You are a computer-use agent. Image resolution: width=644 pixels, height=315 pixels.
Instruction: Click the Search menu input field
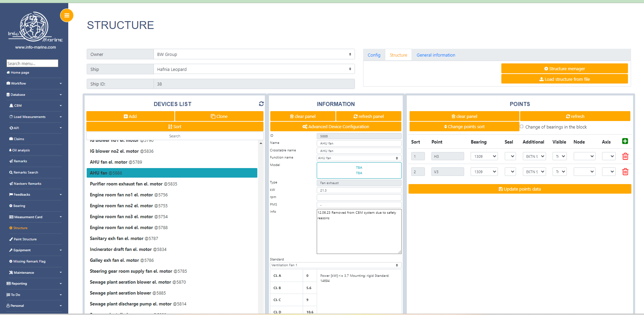click(x=32, y=63)
